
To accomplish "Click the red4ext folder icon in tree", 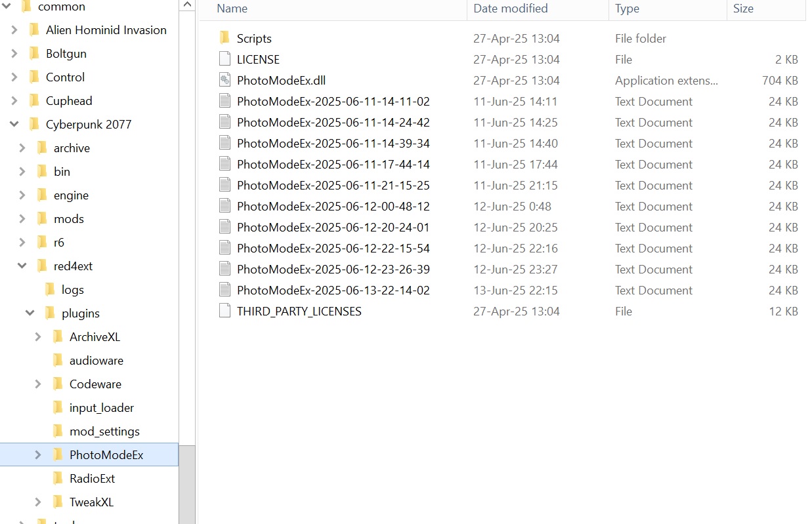I will tap(42, 266).
